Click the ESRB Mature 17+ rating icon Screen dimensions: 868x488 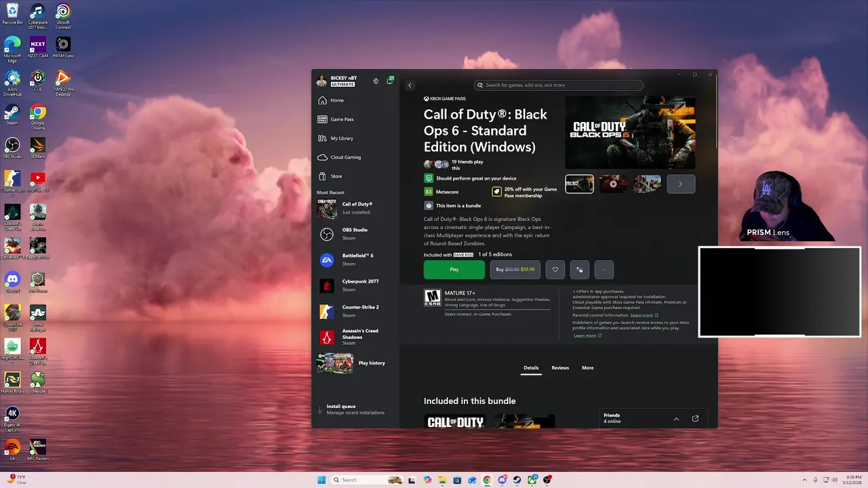point(432,298)
